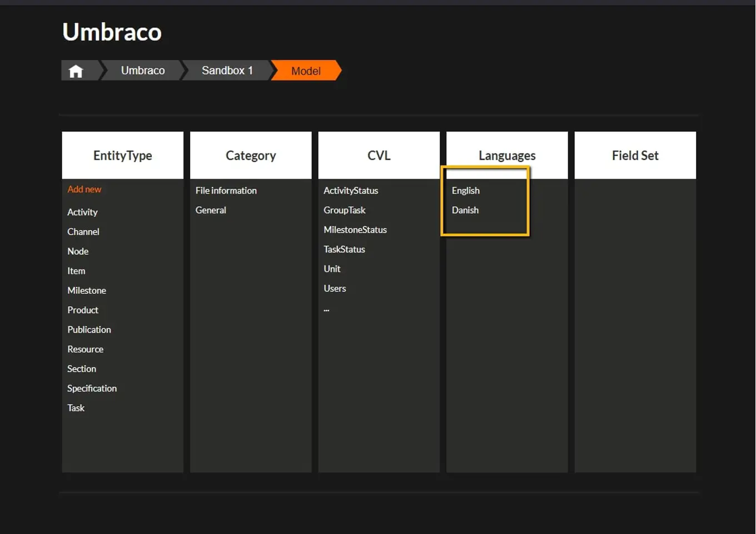Select the English language
756x534 pixels.
coord(466,190)
